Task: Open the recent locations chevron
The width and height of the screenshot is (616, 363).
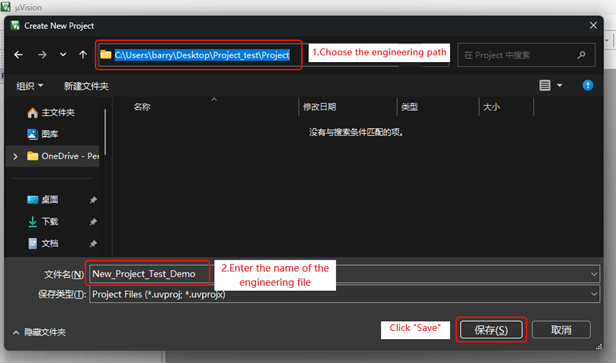Action: click(x=63, y=55)
